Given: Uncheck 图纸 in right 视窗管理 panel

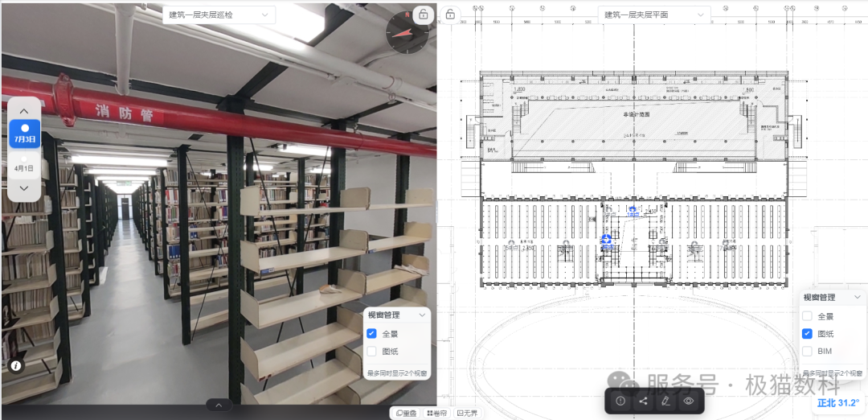Looking at the screenshot, I should tap(807, 334).
